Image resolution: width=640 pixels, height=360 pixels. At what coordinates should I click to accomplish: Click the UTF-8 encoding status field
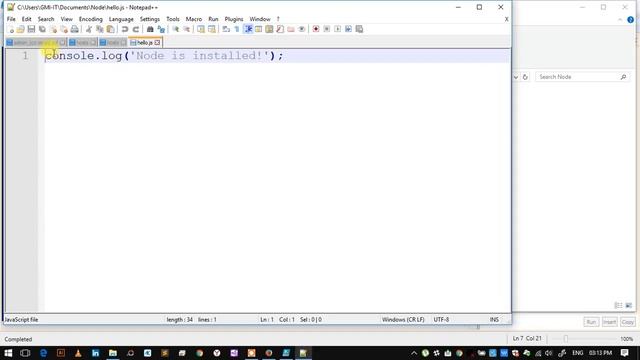(x=441, y=320)
